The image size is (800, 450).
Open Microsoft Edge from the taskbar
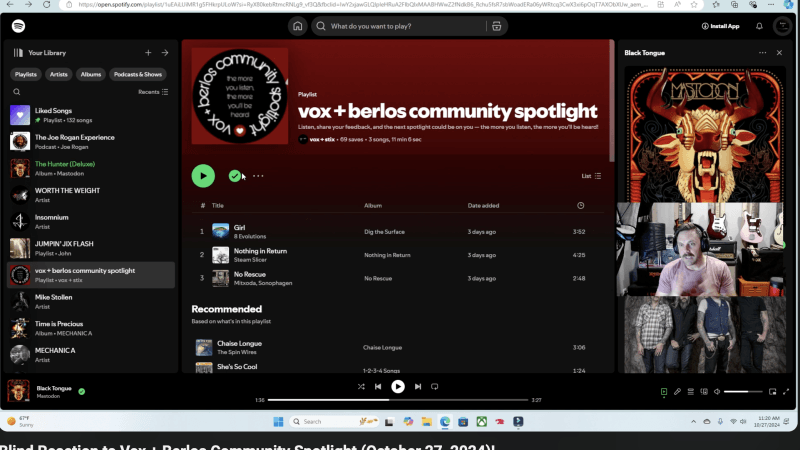click(x=445, y=422)
